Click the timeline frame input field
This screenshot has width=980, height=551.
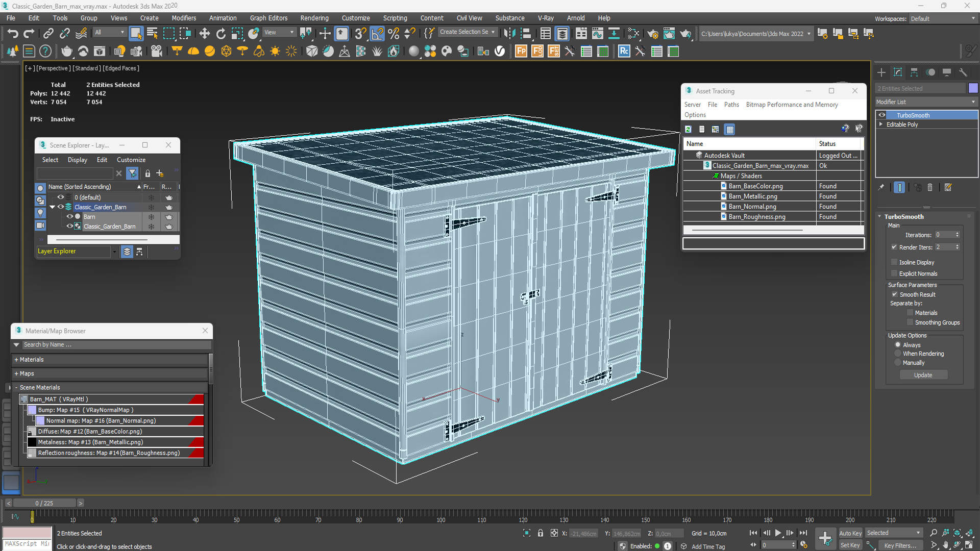tap(44, 503)
